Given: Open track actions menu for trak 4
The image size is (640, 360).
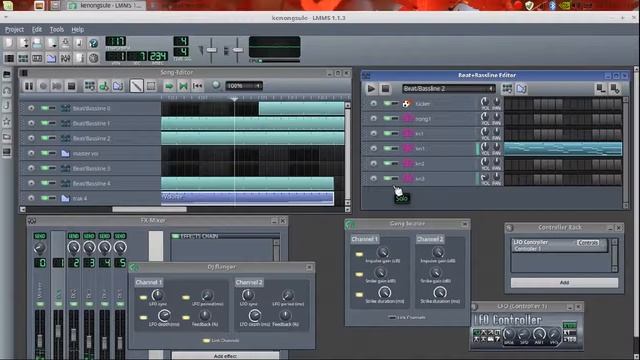Looking at the screenshot, I should point(31,198).
